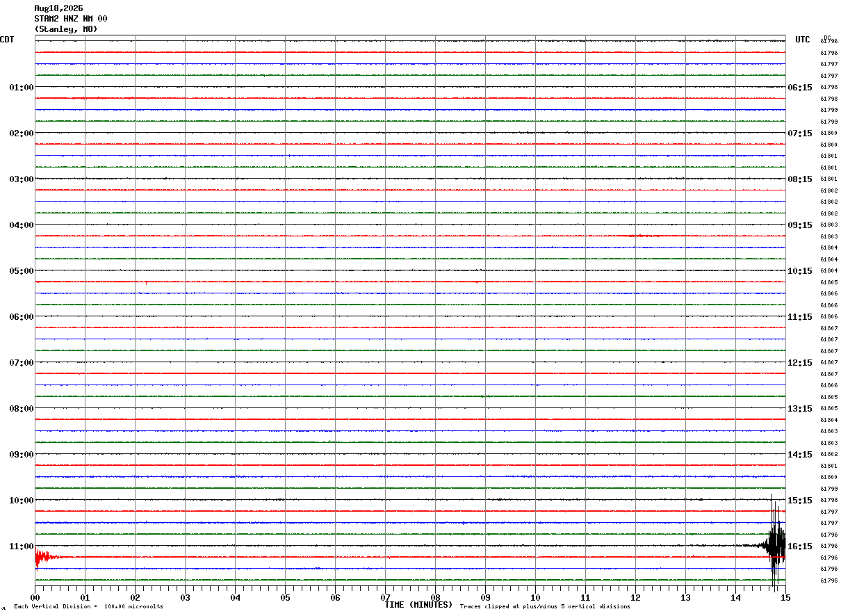Screen dimensions: 841x616
Task: Click the CDT timezone label
Action: 7,40
